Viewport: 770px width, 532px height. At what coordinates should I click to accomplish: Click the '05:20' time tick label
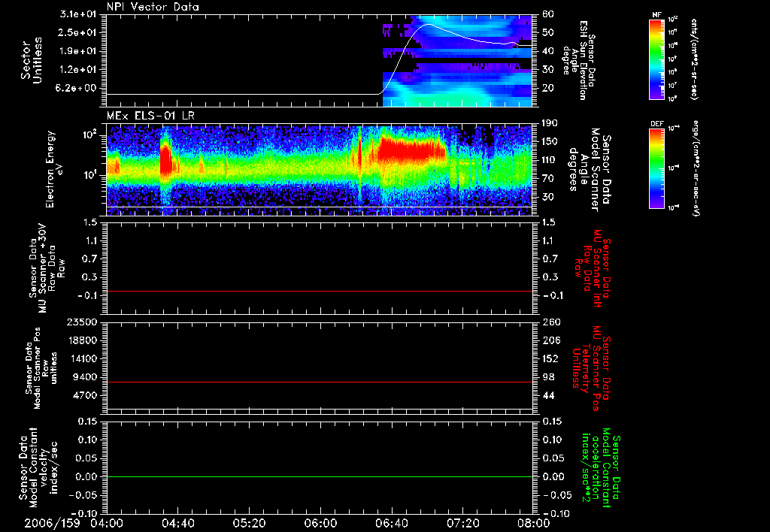point(250,523)
